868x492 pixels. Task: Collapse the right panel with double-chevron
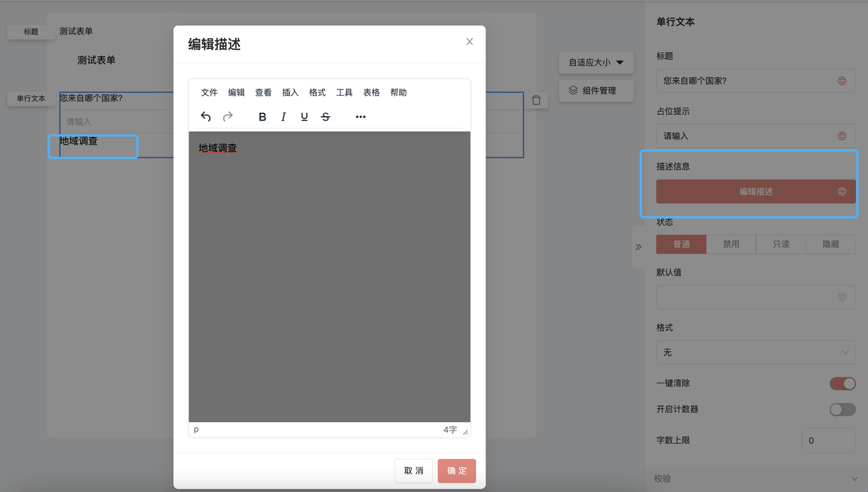[638, 247]
